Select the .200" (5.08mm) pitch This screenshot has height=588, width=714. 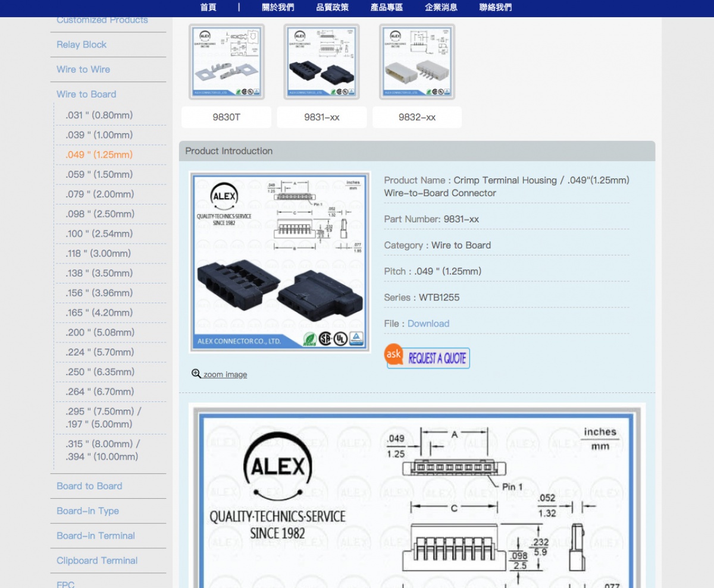(100, 332)
